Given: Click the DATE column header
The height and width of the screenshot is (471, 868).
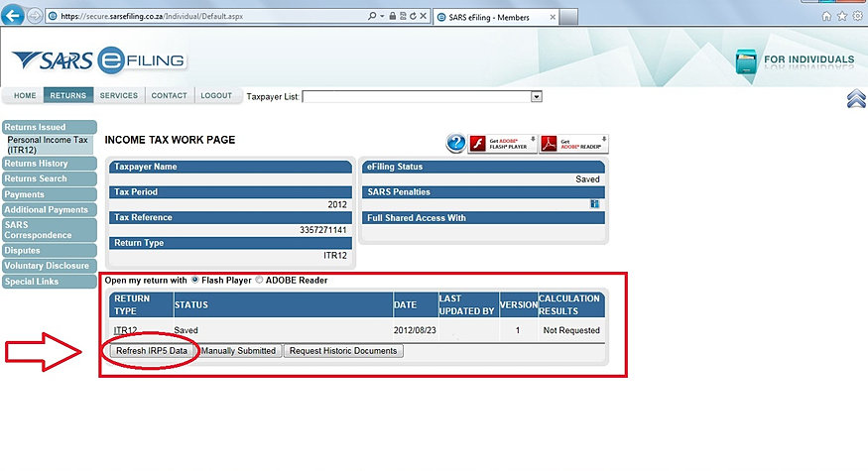Looking at the screenshot, I should click(x=416, y=305).
